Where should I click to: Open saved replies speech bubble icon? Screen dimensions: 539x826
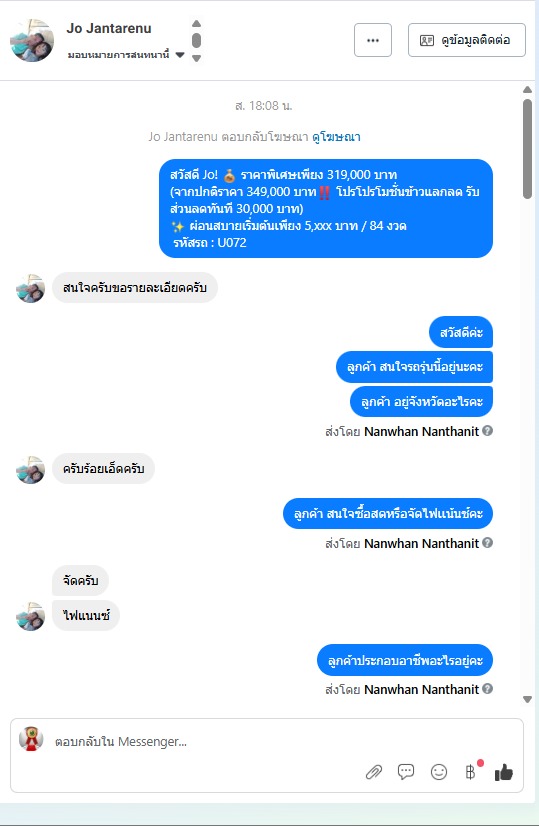coord(406,772)
